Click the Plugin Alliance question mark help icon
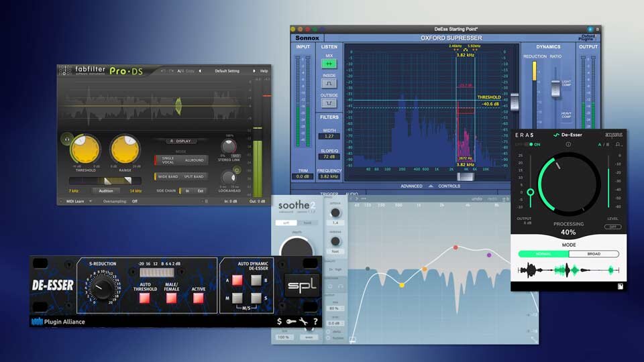This screenshot has width=644, height=362. 315,322
